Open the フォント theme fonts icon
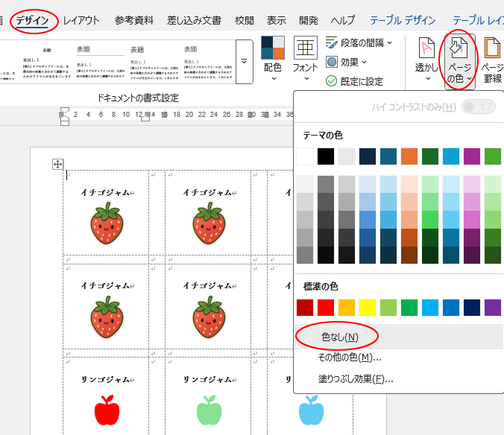Viewport: 504px width, 435px height. (x=306, y=48)
